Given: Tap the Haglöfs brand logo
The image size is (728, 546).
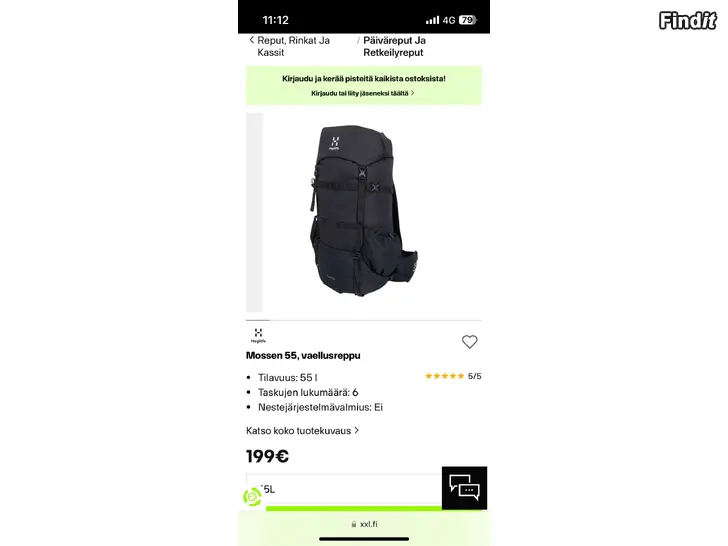Looking at the screenshot, I should click(258, 335).
